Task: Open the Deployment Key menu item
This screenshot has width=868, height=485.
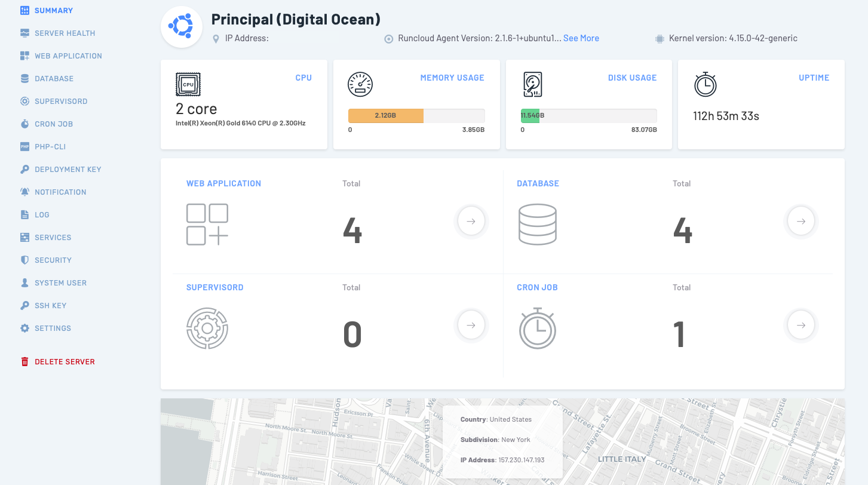Action: pos(68,170)
